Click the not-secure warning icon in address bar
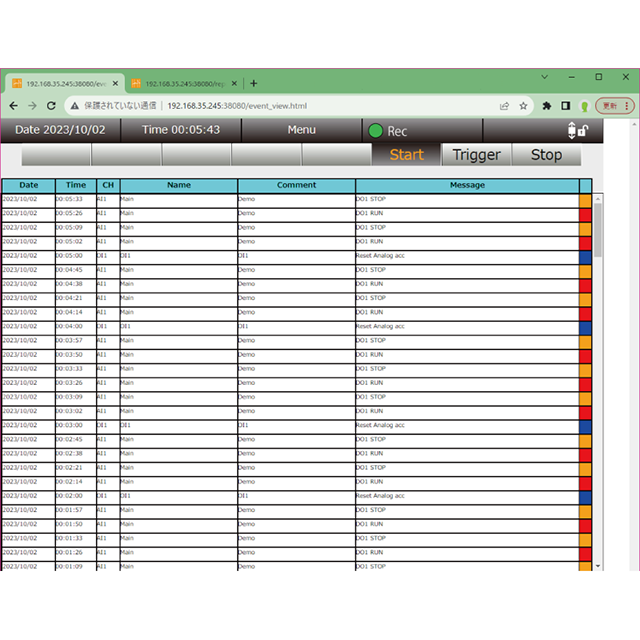640x640 pixels. coord(76,105)
